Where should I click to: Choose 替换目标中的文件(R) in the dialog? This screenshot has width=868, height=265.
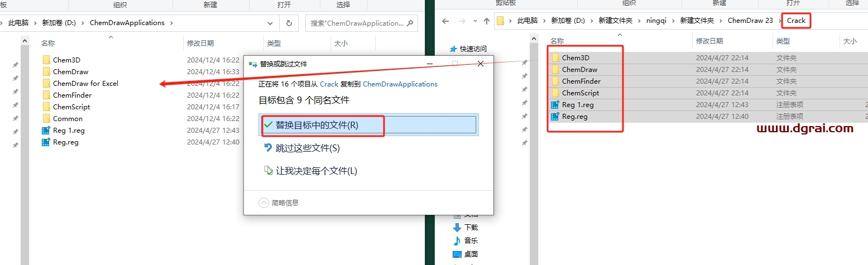tap(368, 126)
